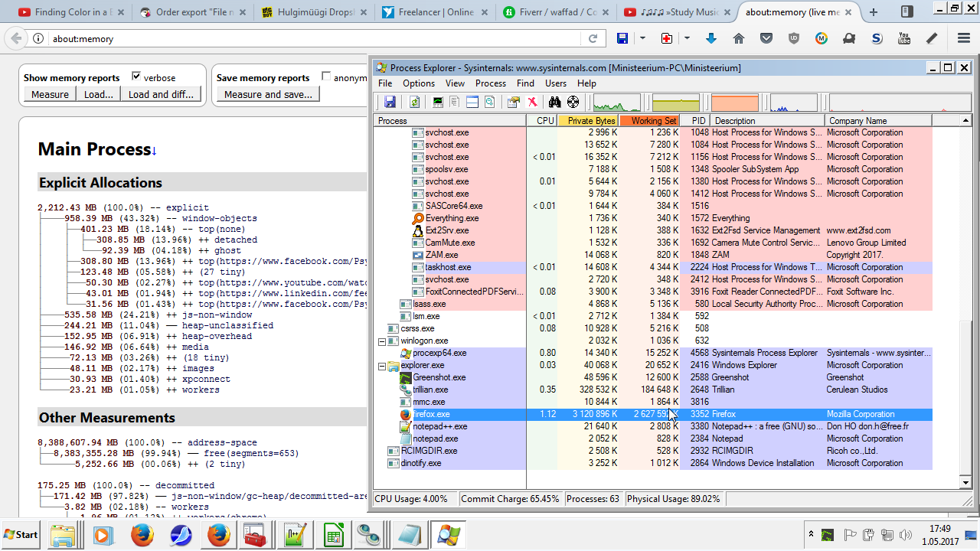Screen dimensions: 980x551
Task: Click the crosshair Find Window's Process icon
Action: pos(573,102)
